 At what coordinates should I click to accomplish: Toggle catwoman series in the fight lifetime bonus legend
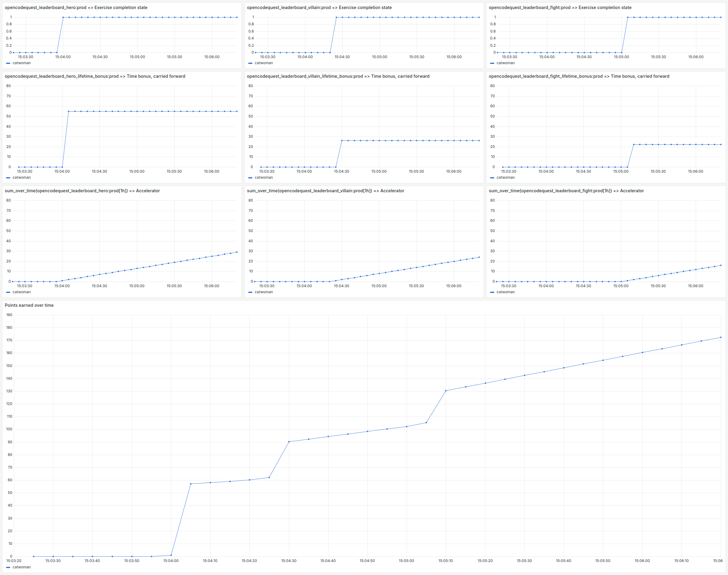point(505,178)
